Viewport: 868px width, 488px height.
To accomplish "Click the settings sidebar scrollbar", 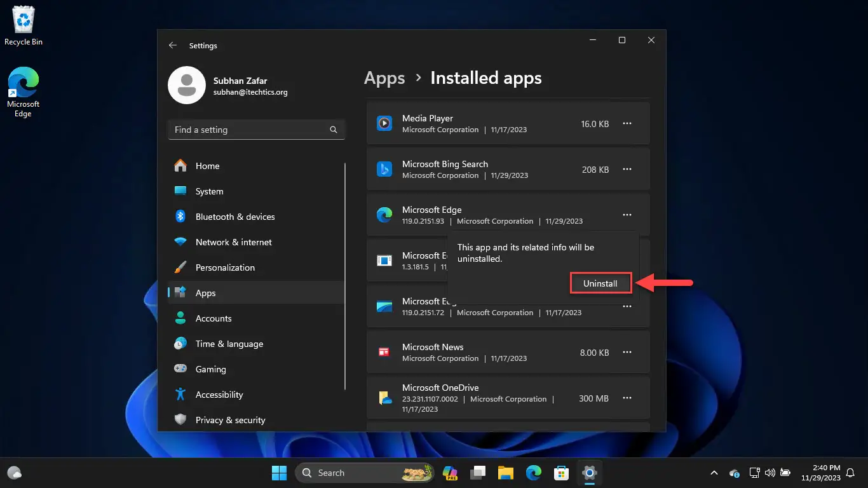I will 346,276.
